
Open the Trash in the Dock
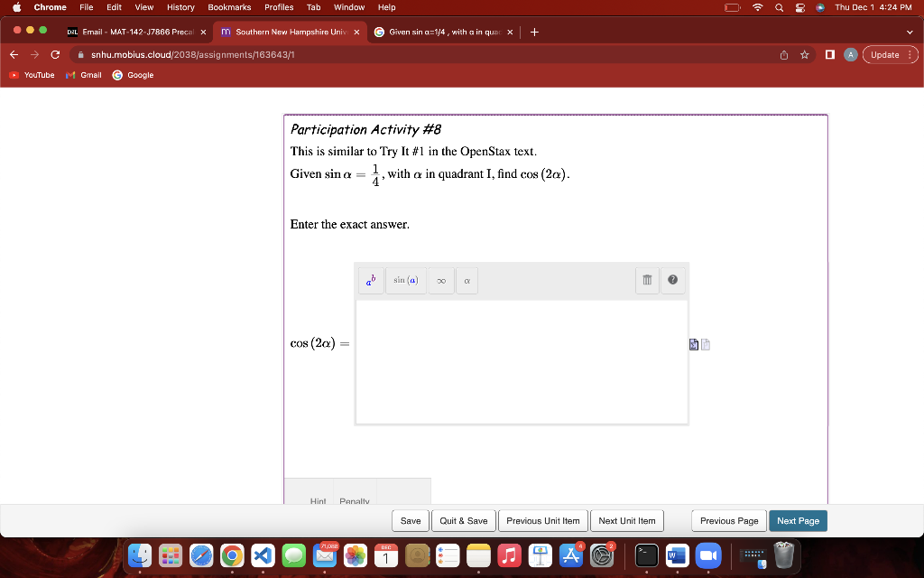click(784, 555)
